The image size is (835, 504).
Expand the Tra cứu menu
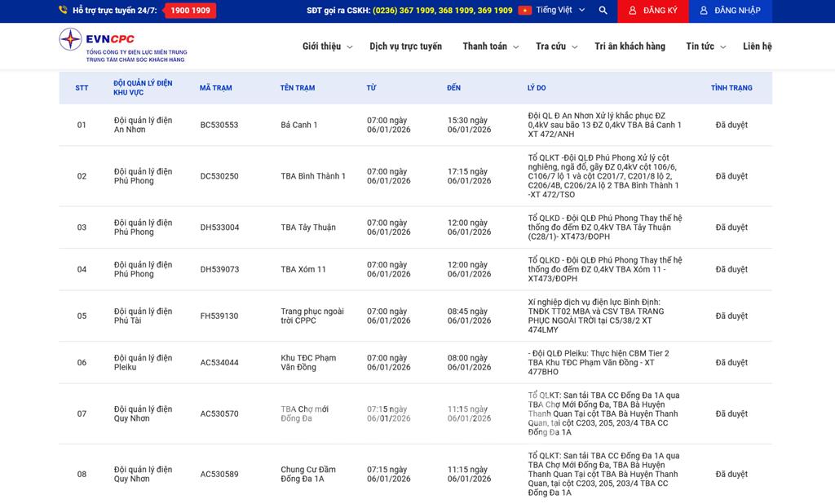pos(556,46)
